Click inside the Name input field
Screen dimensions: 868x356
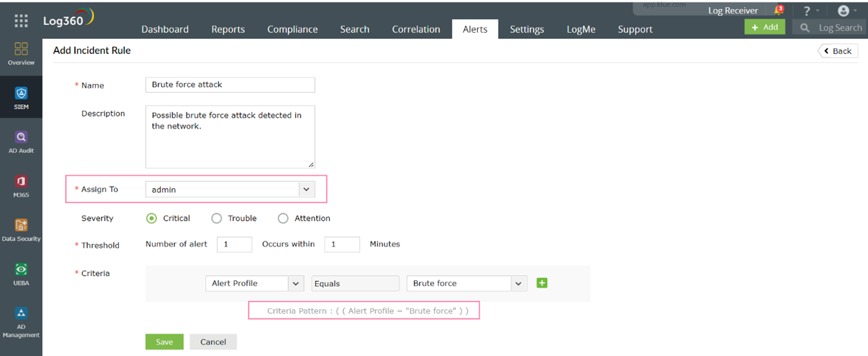point(229,84)
